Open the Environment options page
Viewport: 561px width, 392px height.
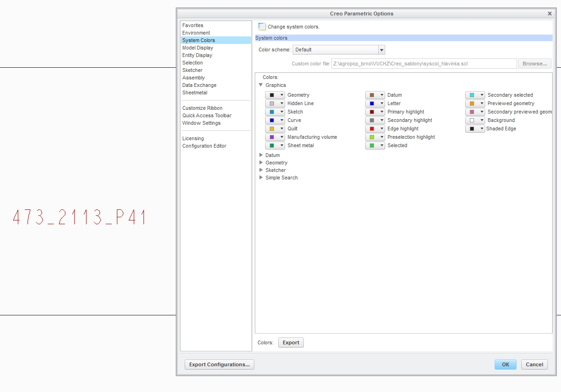click(216, 33)
